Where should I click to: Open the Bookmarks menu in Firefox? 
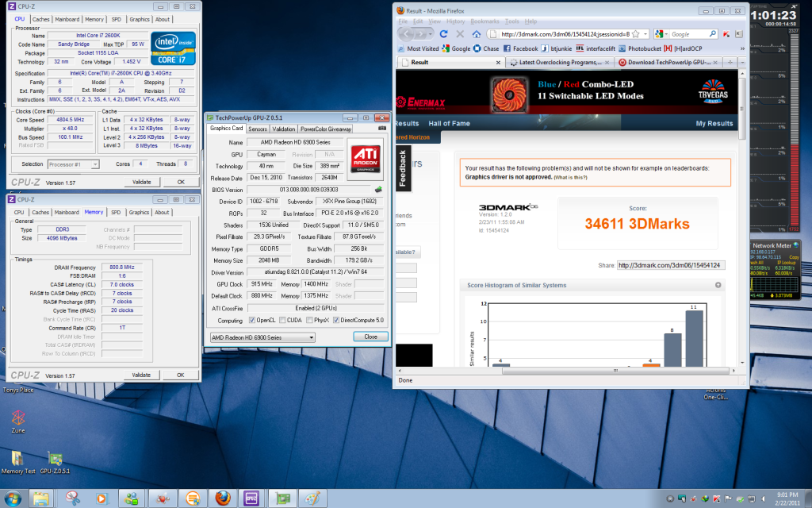[x=484, y=21]
